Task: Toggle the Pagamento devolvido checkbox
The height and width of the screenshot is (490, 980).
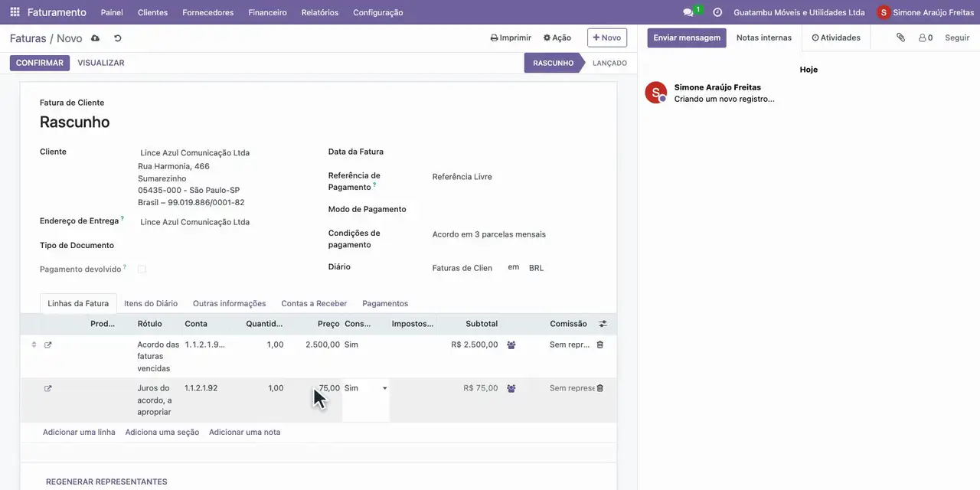Action: pyautogui.click(x=142, y=269)
